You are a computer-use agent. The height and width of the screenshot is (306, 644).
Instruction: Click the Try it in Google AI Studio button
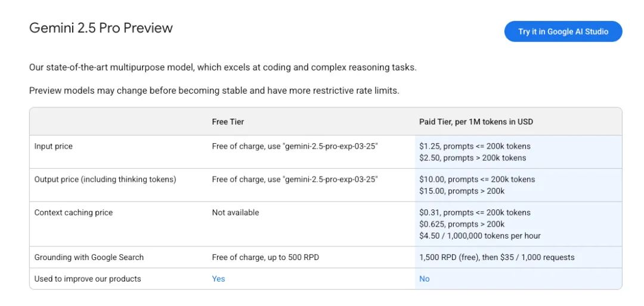pos(563,32)
